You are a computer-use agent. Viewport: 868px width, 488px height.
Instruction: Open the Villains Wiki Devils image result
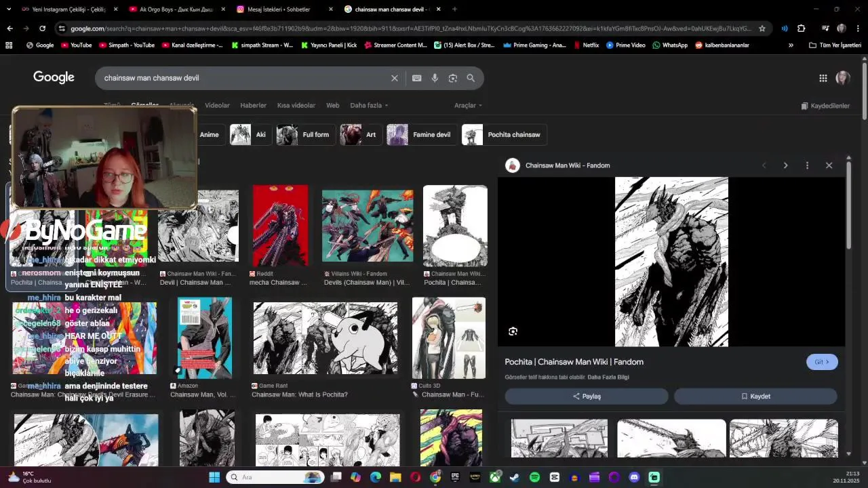coord(367,226)
